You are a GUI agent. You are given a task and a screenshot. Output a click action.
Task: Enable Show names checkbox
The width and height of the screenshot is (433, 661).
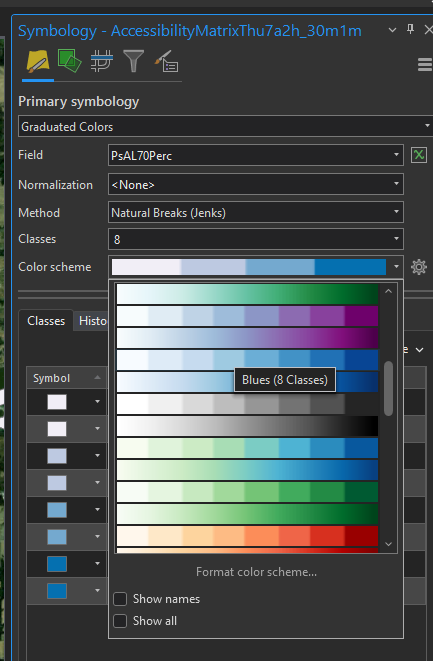pos(120,599)
